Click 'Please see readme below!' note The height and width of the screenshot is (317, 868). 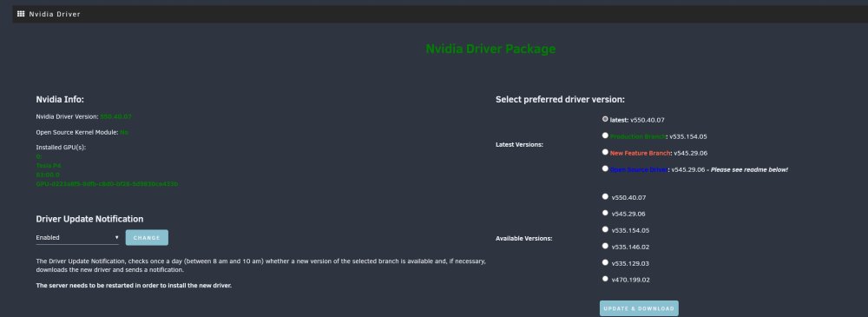(750, 169)
